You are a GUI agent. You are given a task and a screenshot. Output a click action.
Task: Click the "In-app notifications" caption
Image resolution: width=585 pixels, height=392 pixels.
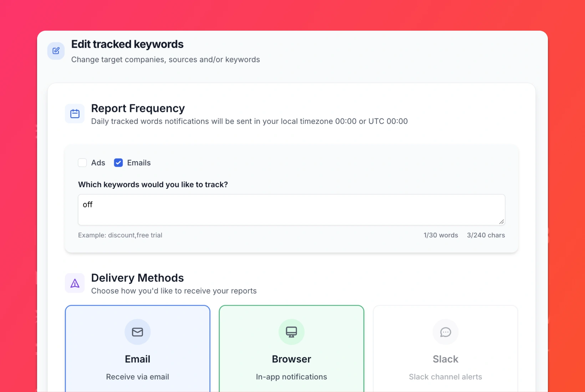[291, 377]
